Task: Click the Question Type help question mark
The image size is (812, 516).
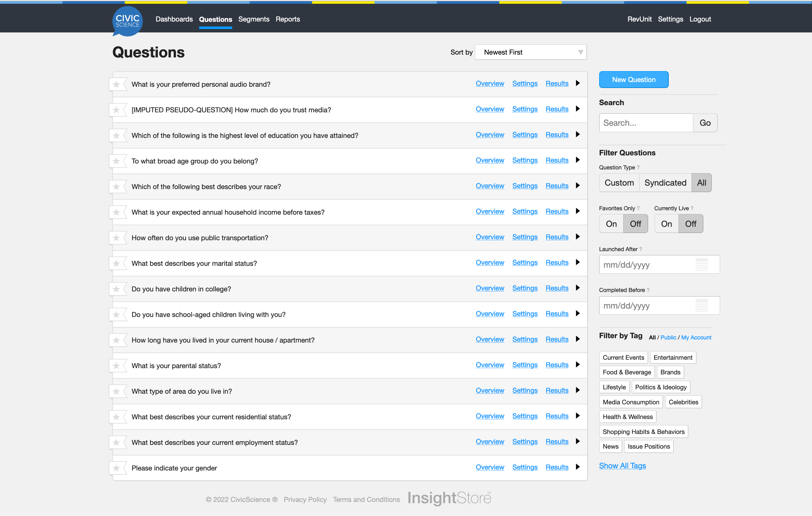Action: click(x=638, y=168)
